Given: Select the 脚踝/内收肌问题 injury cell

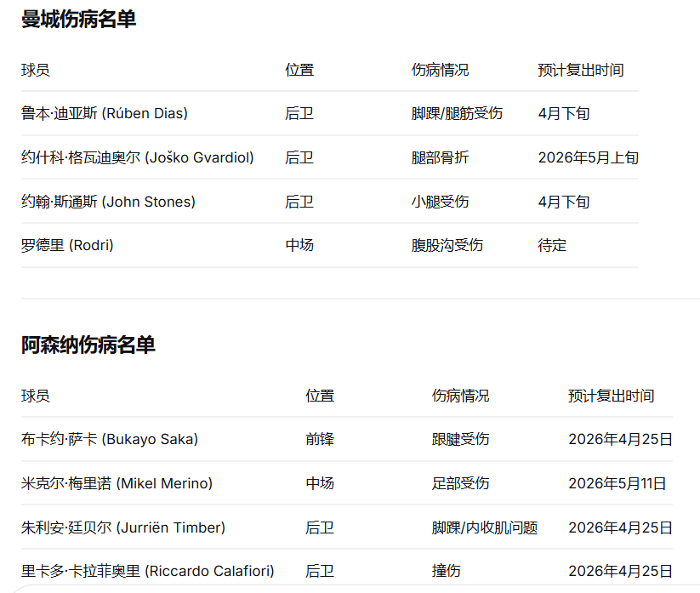Looking at the screenshot, I should coord(484,527).
